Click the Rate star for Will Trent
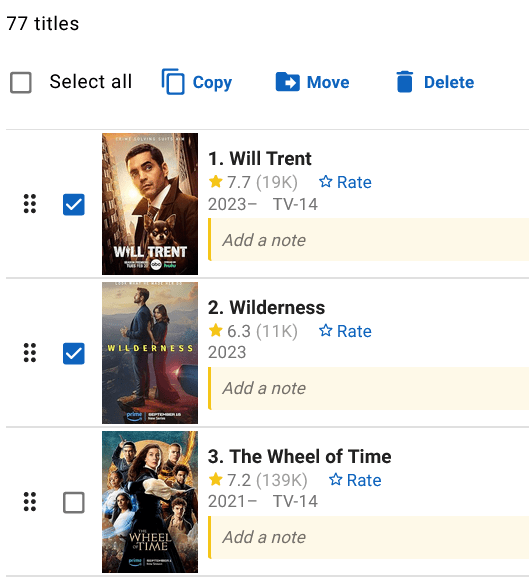This screenshot has height=577, width=529. point(326,181)
